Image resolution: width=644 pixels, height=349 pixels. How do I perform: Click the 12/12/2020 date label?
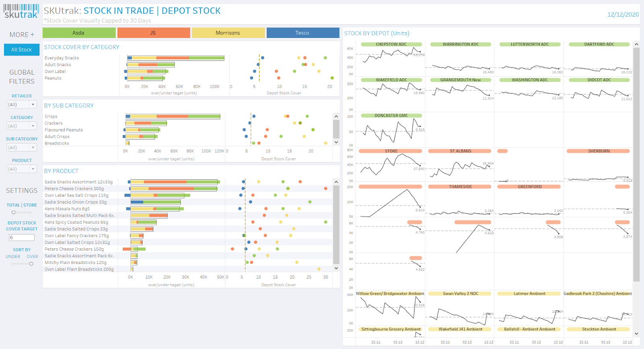click(x=623, y=15)
